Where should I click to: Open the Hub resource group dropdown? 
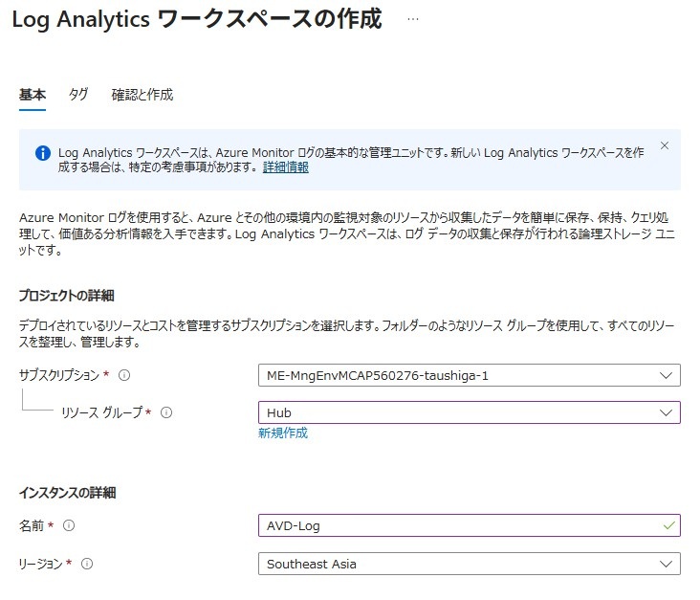(469, 412)
